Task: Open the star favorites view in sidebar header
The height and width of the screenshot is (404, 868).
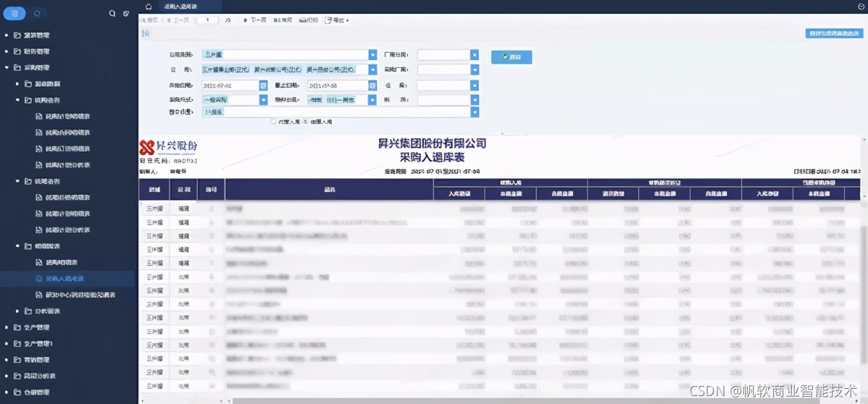Action: click(x=38, y=13)
